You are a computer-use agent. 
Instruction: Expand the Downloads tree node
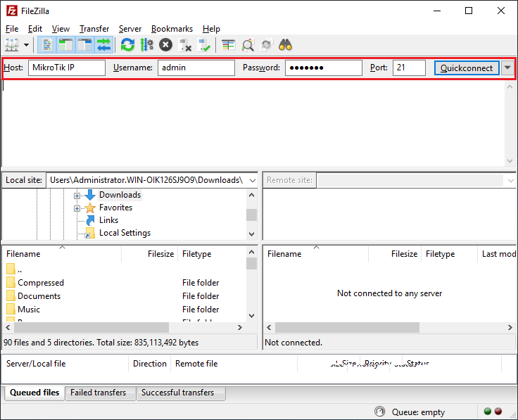[77, 196]
